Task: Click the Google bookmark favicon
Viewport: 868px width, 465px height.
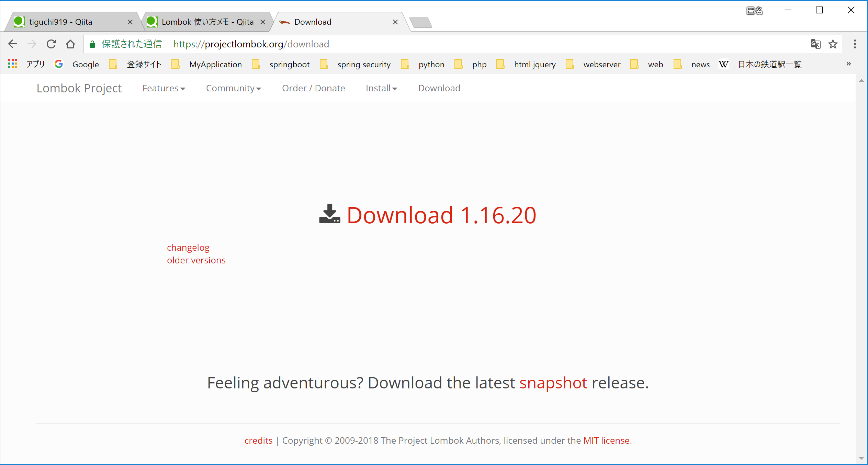Action: 59,64
